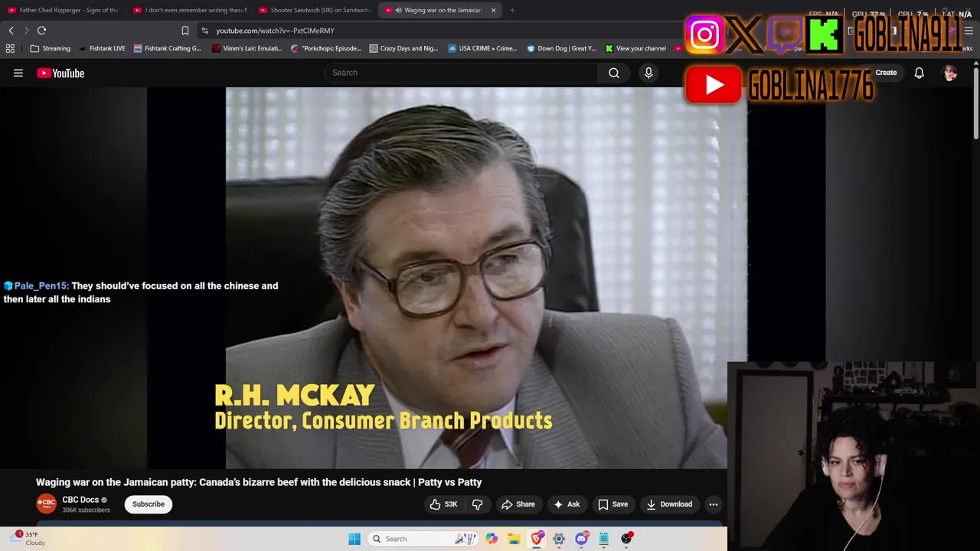
Task: Open the USA CRIME » Crime bookmark
Action: (x=482, y=48)
